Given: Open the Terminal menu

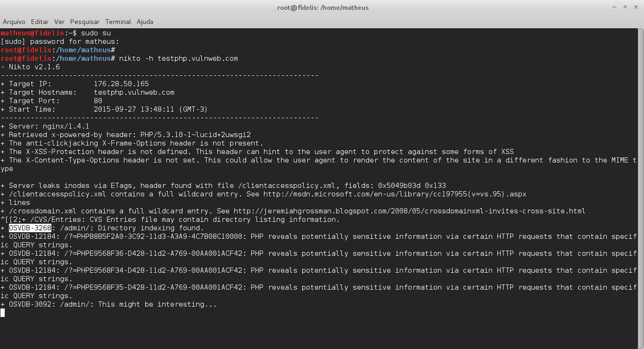Looking at the screenshot, I should point(118,22).
